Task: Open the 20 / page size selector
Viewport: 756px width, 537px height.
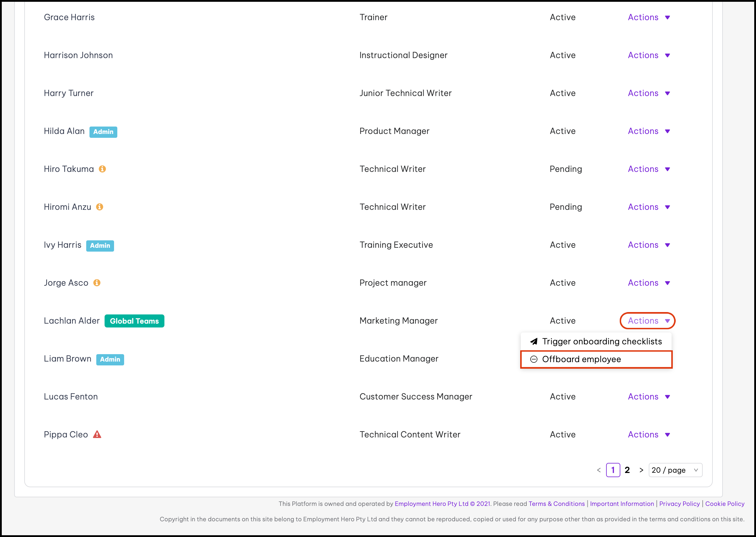Action: click(x=675, y=470)
